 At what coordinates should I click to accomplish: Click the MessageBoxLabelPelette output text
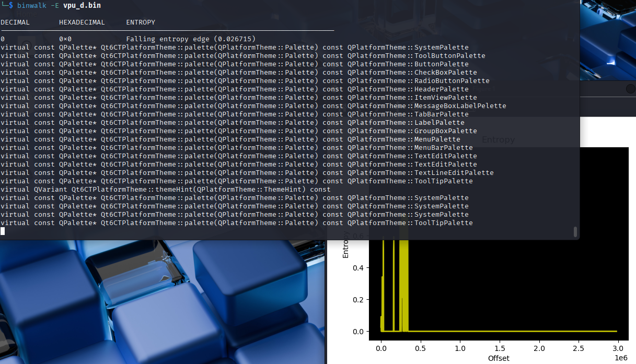point(460,106)
